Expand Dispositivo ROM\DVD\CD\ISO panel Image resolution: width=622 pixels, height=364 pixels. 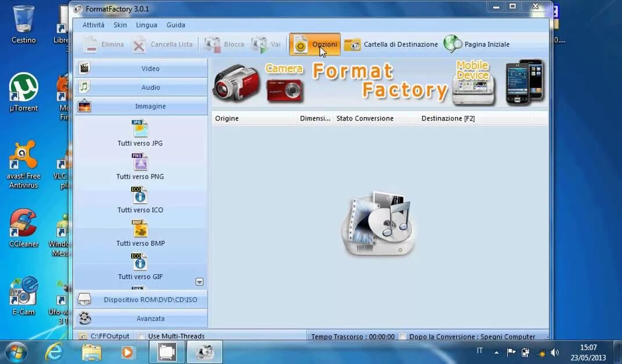click(141, 300)
